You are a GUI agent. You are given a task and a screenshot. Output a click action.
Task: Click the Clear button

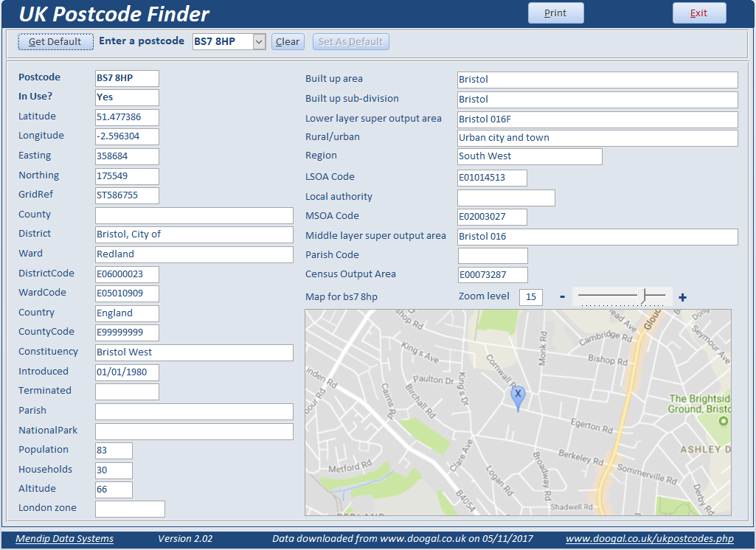pos(288,42)
